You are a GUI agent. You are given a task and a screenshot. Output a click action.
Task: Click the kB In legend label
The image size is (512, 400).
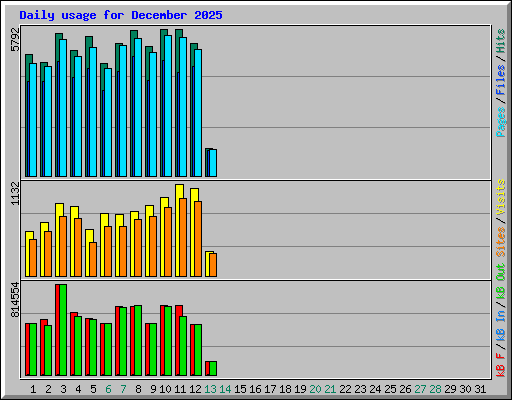(500, 326)
